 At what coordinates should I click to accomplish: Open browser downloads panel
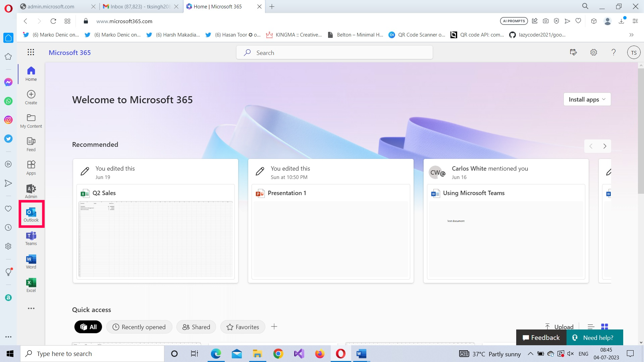[622, 21]
